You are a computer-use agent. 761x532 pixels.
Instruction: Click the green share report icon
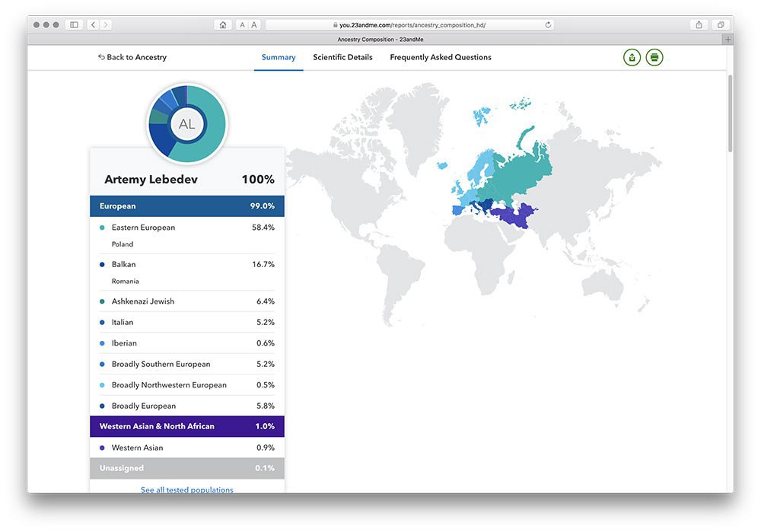[632, 57]
